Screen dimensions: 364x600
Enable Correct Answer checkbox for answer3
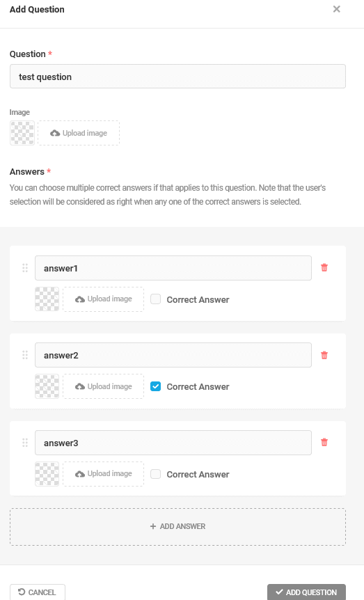155,474
